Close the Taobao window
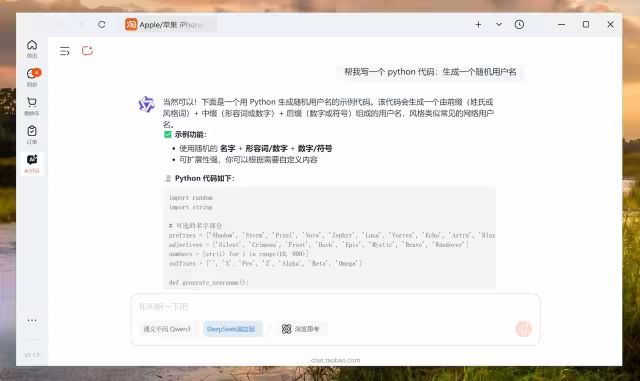 coord(610,25)
